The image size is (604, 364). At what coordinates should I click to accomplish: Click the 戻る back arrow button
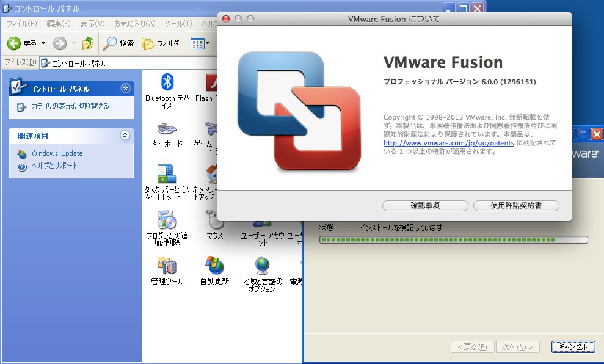[22, 43]
